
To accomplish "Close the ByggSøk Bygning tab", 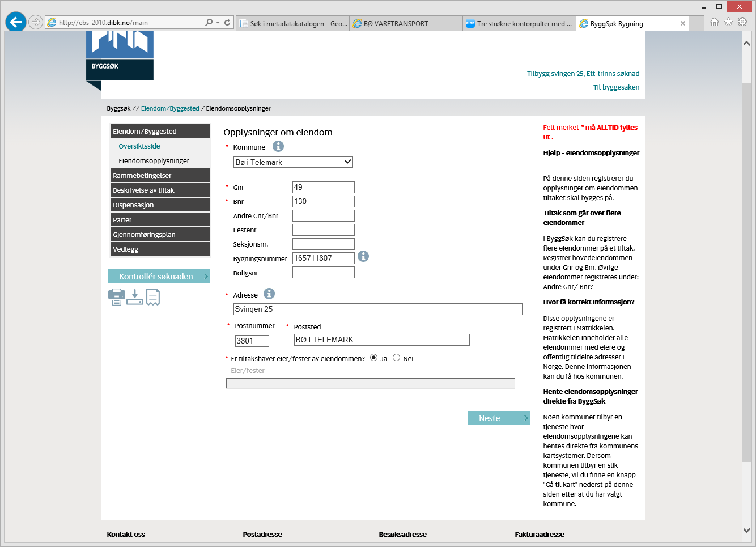I will click(x=683, y=23).
